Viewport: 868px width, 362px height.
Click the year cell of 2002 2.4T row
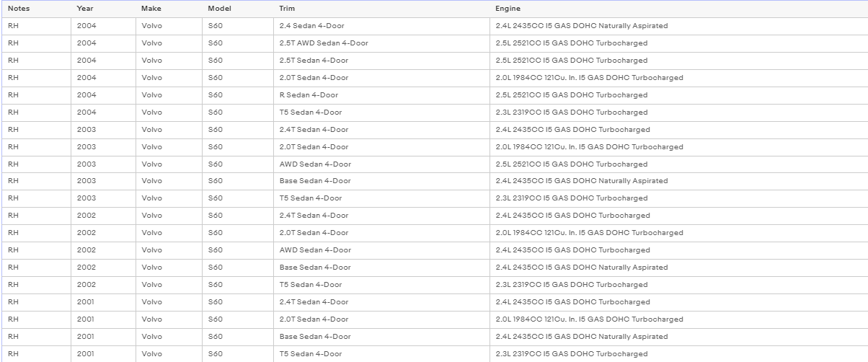tap(104, 216)
